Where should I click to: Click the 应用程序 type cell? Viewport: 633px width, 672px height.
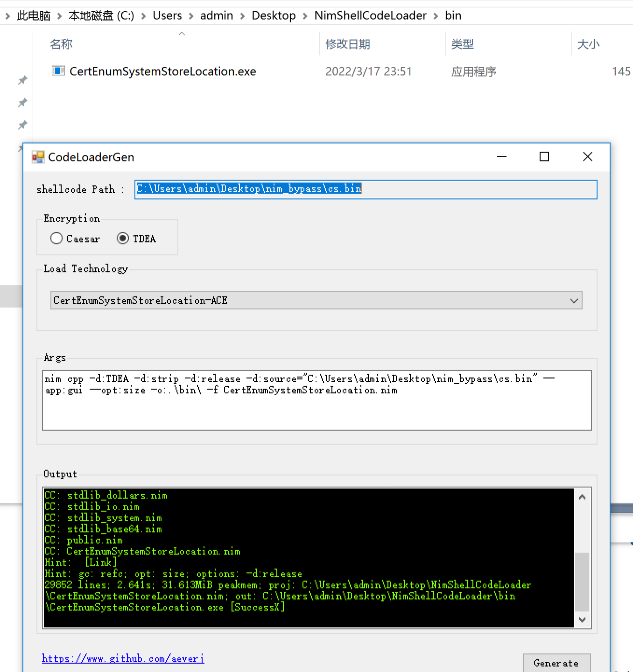click(x=474, y=71)
